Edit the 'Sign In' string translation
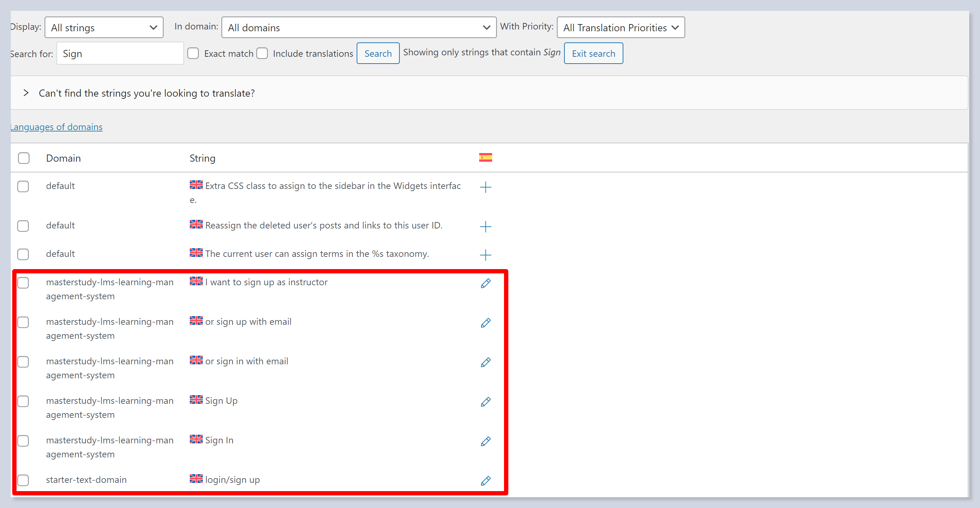 point(485,442)
